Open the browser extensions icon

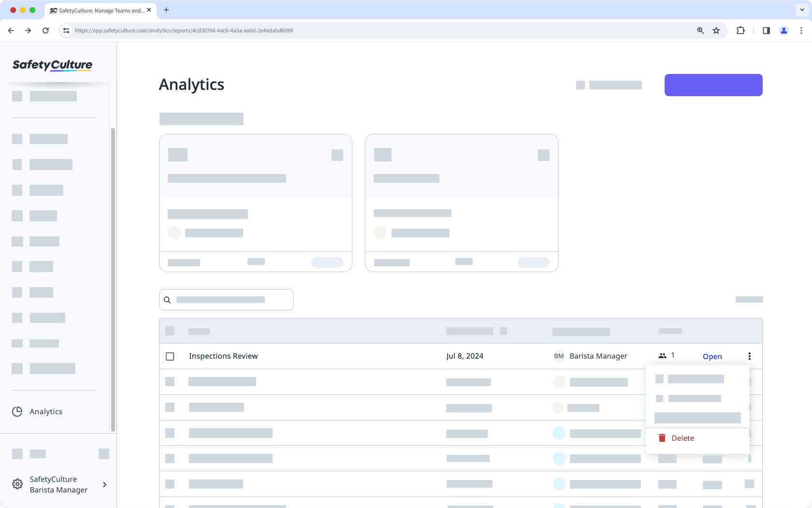[740, 30]
